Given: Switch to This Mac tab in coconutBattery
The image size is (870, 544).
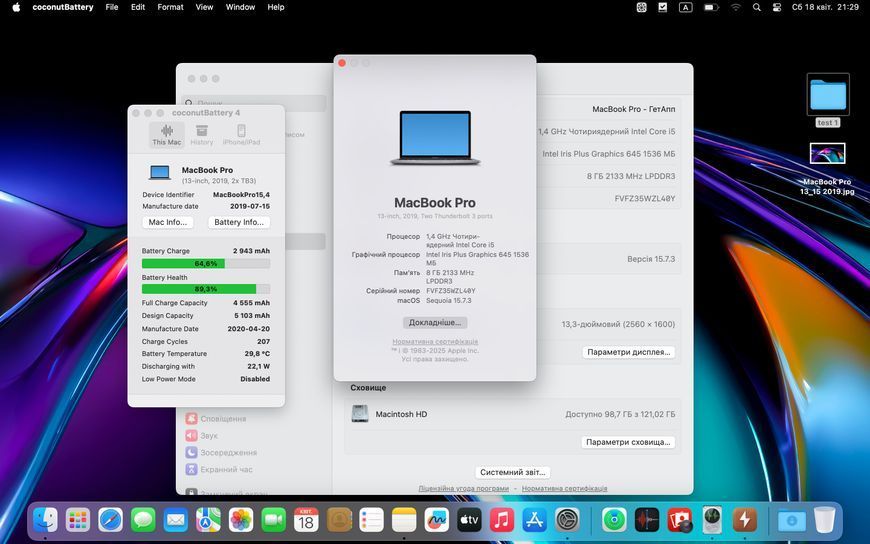Looking at the screenshot, I should click(x=166, y=135).
